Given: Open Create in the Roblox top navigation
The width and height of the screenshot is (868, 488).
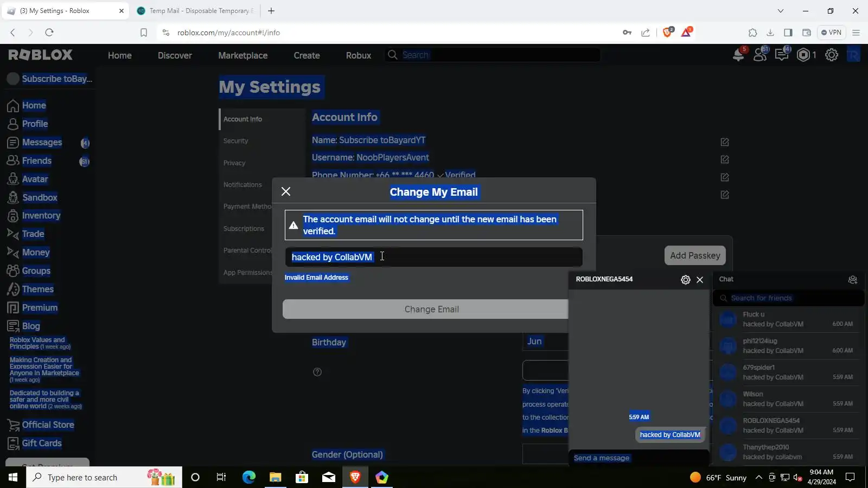Looking at the screenshot, I should click(307, 55).
